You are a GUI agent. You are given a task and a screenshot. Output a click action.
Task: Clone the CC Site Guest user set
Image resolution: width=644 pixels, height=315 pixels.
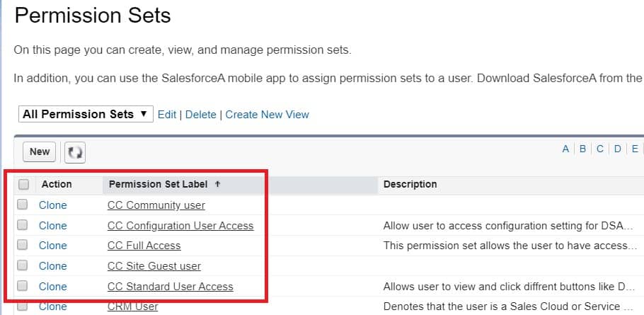coord(53,266)
